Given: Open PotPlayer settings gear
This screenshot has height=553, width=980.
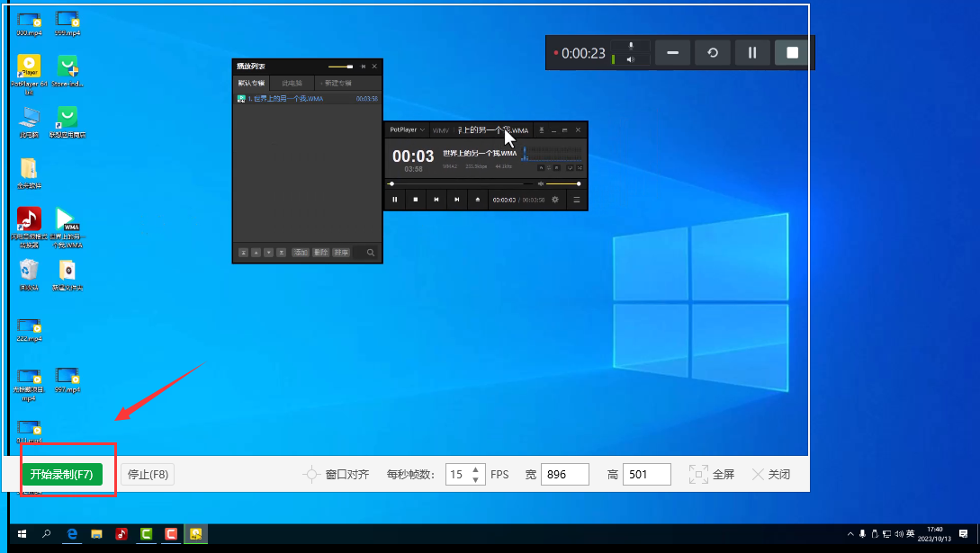Looking at the screenshot, I should point(555,200).
